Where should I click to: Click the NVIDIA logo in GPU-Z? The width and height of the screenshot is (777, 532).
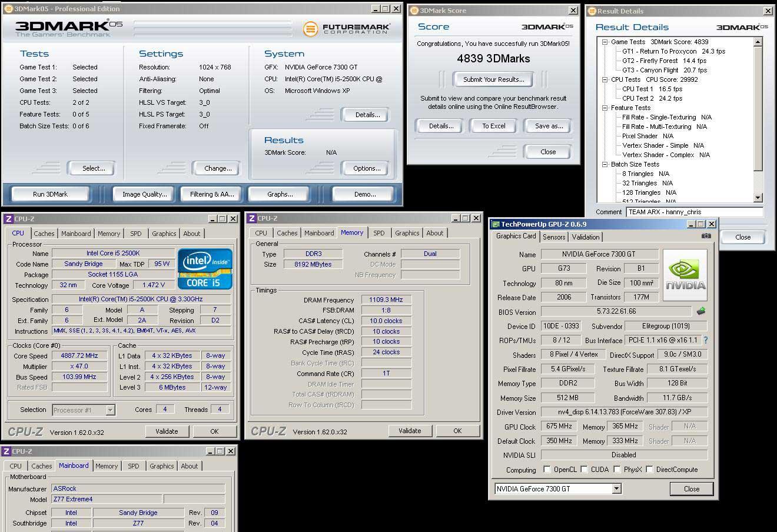click(x=685, y=275)
